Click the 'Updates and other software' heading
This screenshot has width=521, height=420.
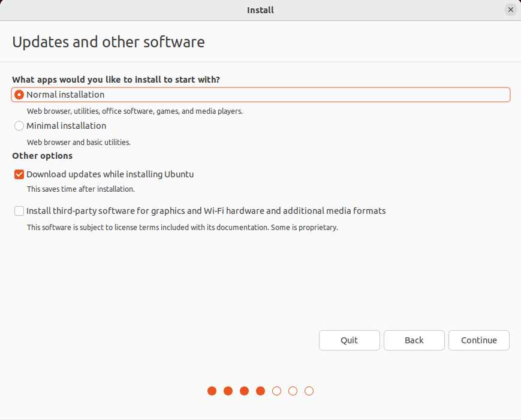click(x=109, y=42)
